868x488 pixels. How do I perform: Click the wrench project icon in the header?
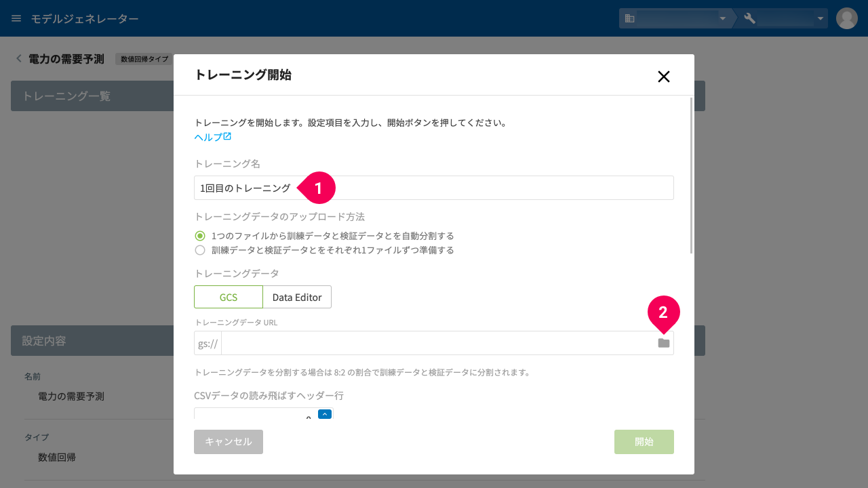click(x=750, y=18)
